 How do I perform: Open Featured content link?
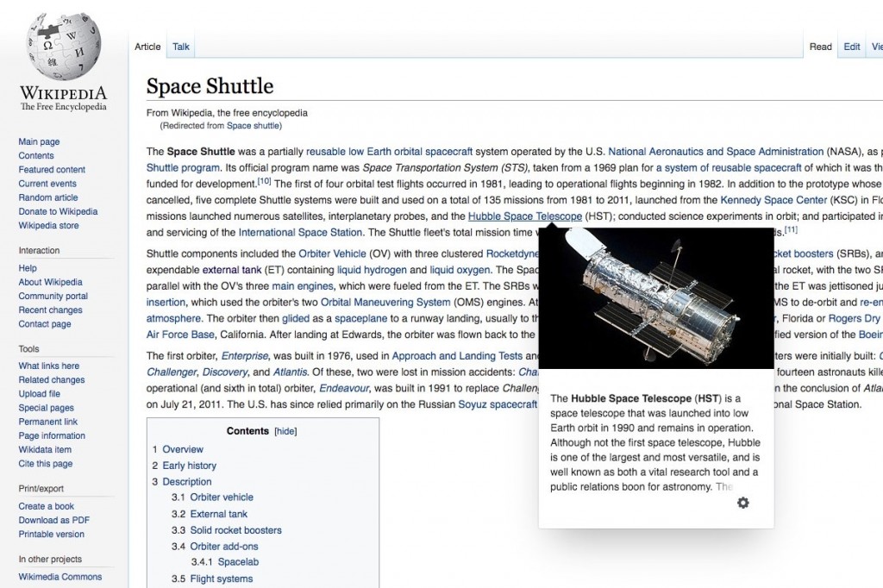point(52,170)
